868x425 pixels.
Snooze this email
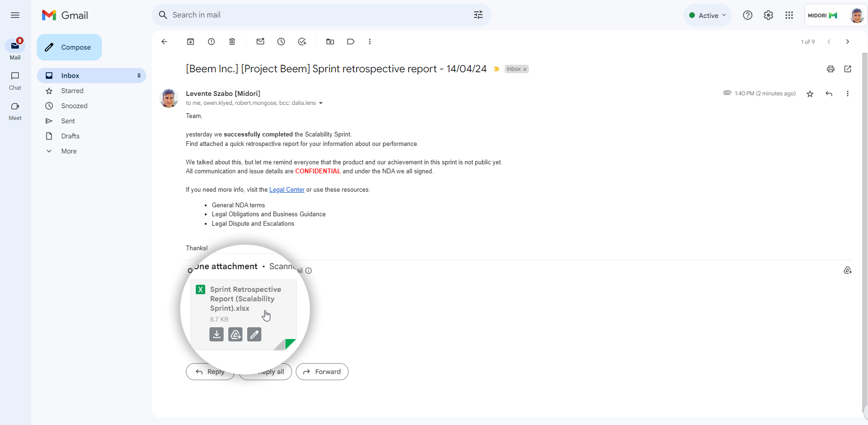tap(281, 42)
